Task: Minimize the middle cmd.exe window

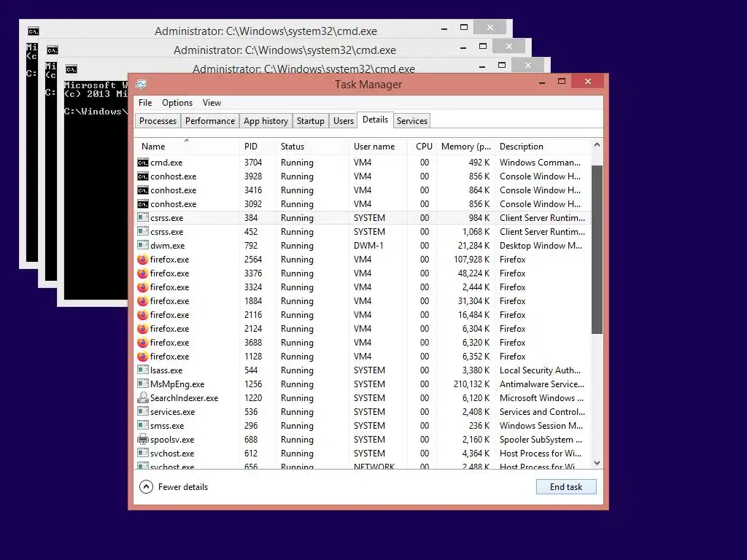Action: click(463, 47)
